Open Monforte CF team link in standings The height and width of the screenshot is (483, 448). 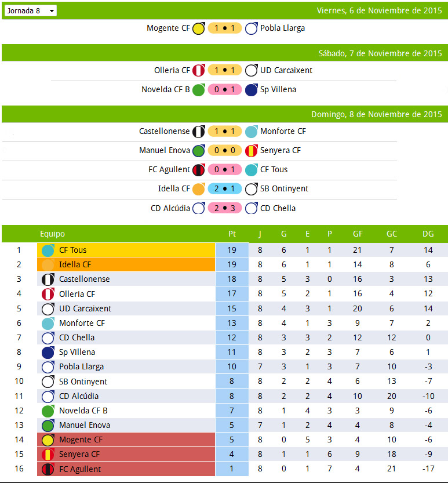coord(82,323)
